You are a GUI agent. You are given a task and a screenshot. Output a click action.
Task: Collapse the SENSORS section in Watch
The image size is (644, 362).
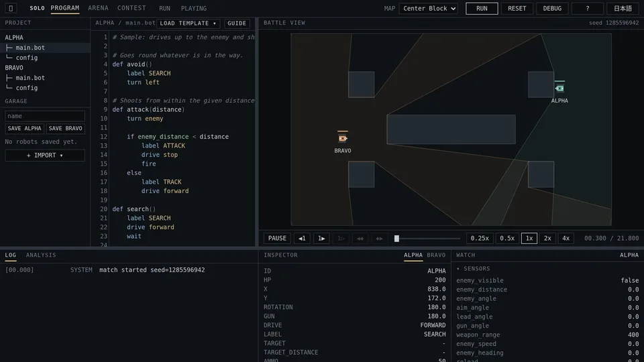pyautogui.click(x=473, y=269)
